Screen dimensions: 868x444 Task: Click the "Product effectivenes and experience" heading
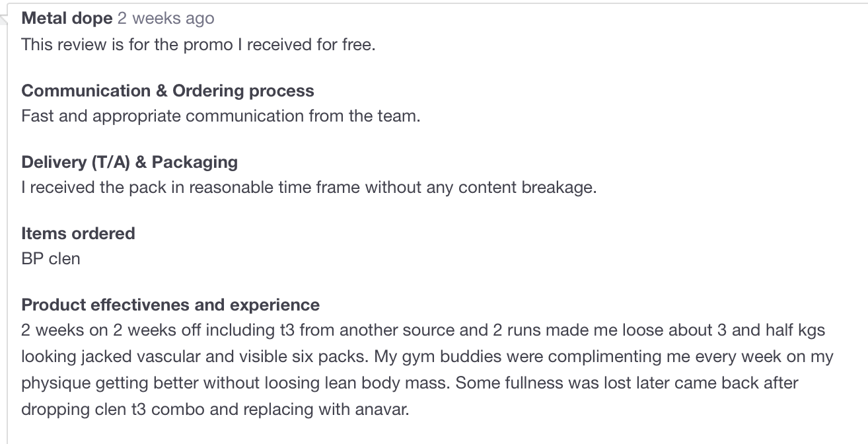(x=170, y=305)
